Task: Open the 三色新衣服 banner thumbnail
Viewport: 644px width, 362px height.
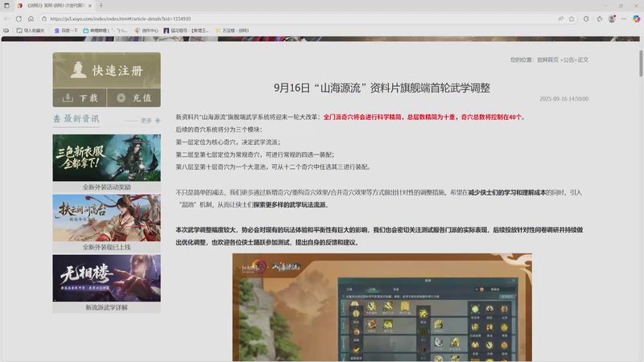Action: (107, 158)
